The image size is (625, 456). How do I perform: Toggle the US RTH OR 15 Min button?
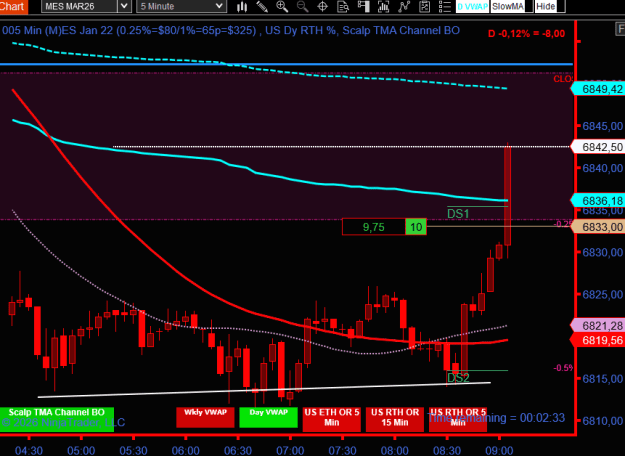pyautogui.click(x=395, y=419)
